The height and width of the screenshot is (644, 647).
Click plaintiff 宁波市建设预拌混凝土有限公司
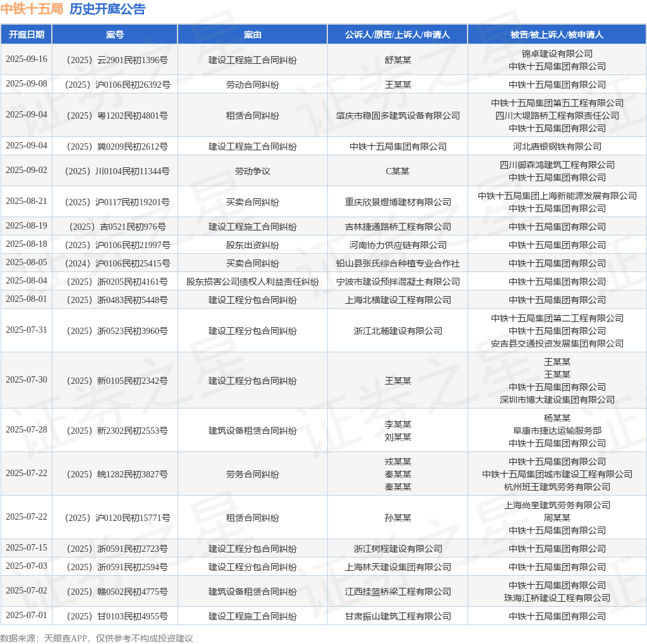pos(398,282)
